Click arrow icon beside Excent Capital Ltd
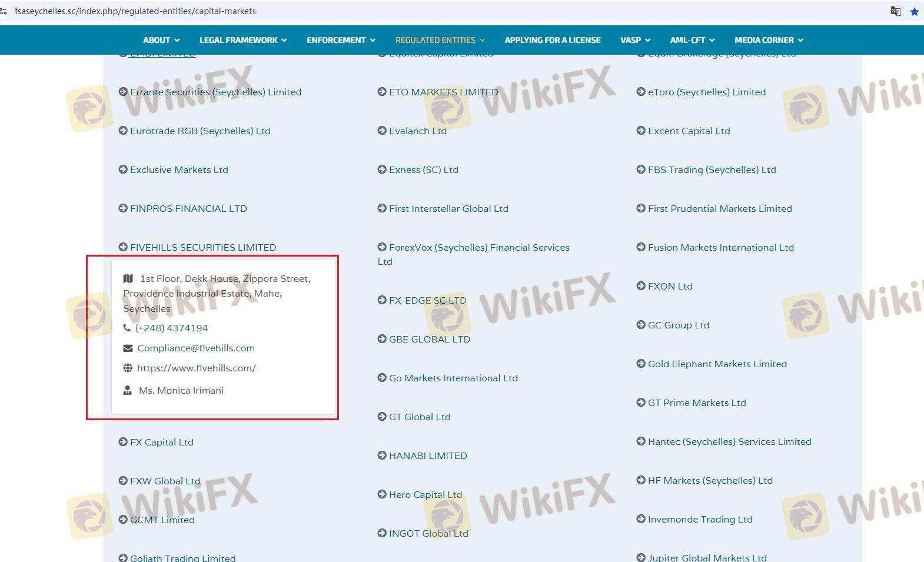The image size is (924, 562). click(641, 131)
